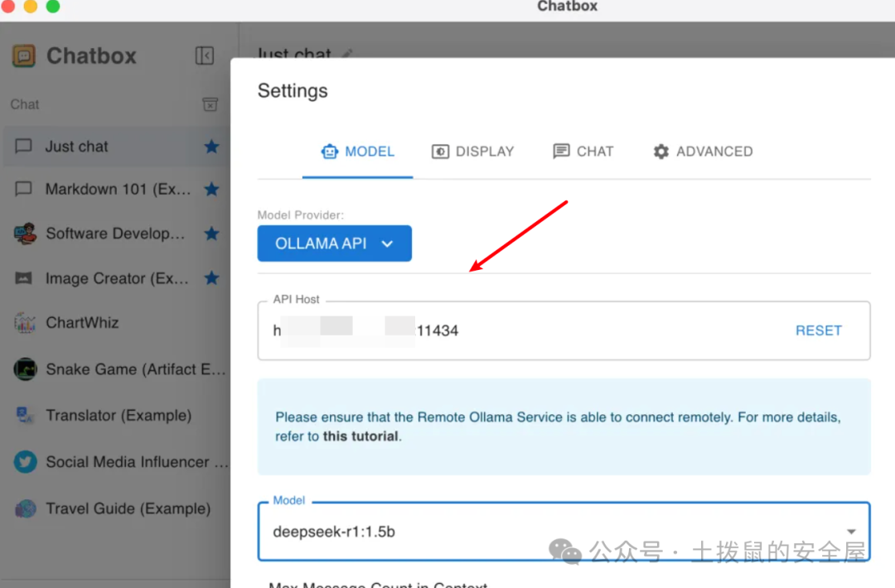Open the deepseek-r1:1.5b Model dropdown arrow
This screenshot has height=588, width=895.
(x=850, y=531)
